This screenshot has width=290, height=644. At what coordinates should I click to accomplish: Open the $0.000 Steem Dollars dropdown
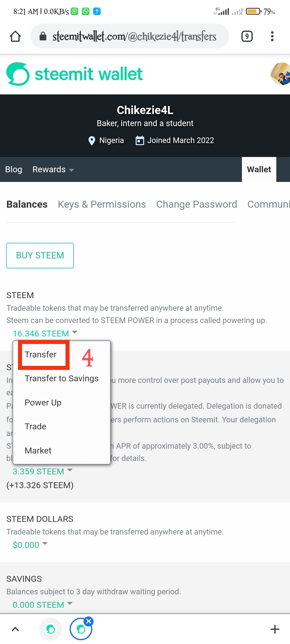(30, 545)
